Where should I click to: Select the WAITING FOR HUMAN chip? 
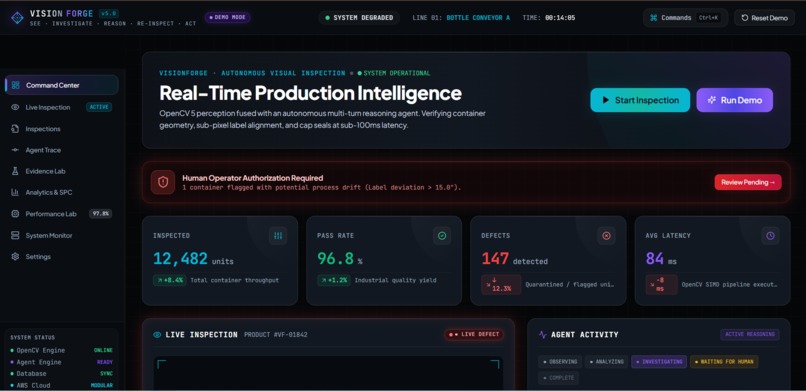[x=724, y=362]
